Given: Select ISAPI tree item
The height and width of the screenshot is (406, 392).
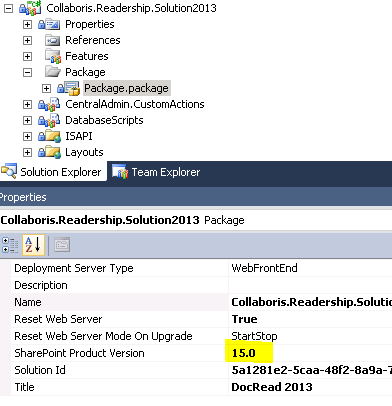Looking at the screenshot, I should pyautogui.click(x=79, y=136).
